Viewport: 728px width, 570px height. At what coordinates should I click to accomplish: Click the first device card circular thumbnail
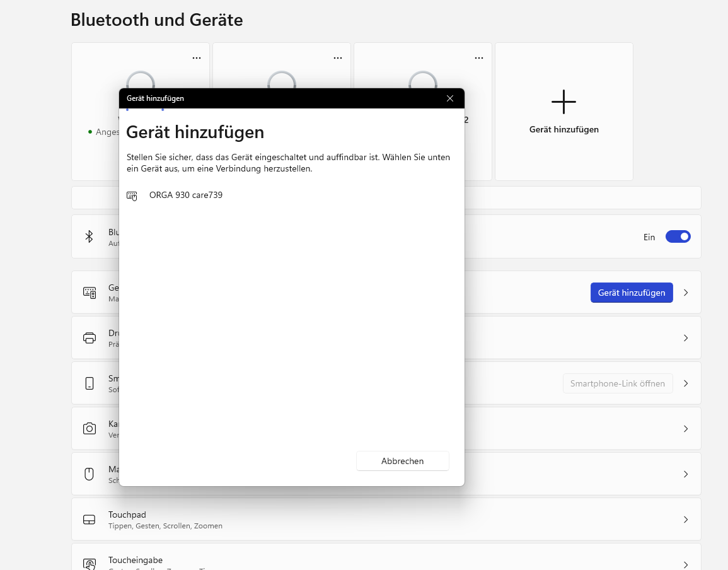pos(140,79)
